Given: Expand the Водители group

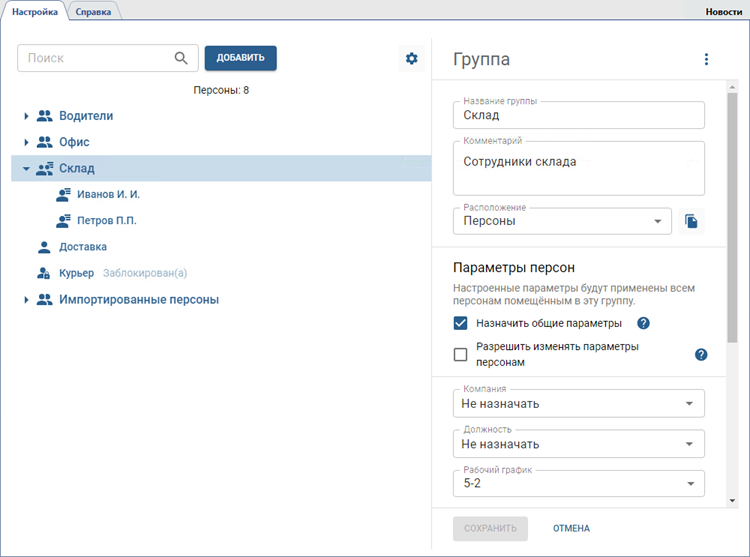Looking at the screenshot, I should tap(26, 116).
